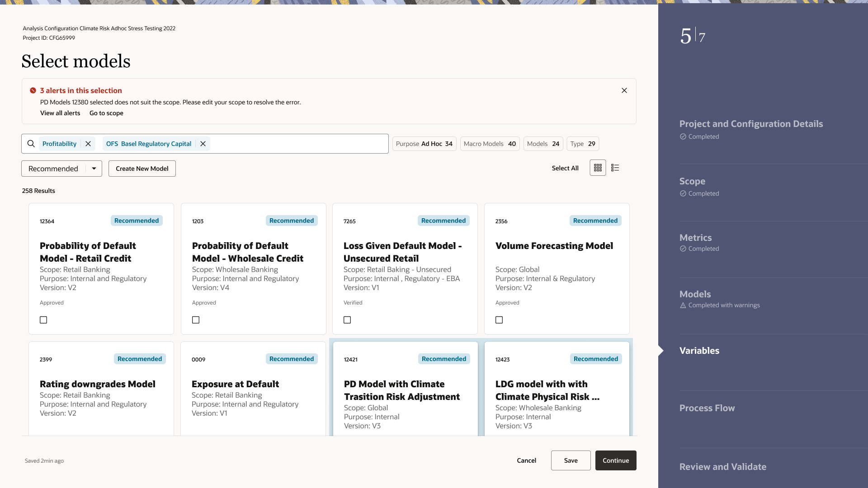Expand the Purpose Ad Hoc filter
Viewport: 868px width, 488px height.
[x=424, y=144]
